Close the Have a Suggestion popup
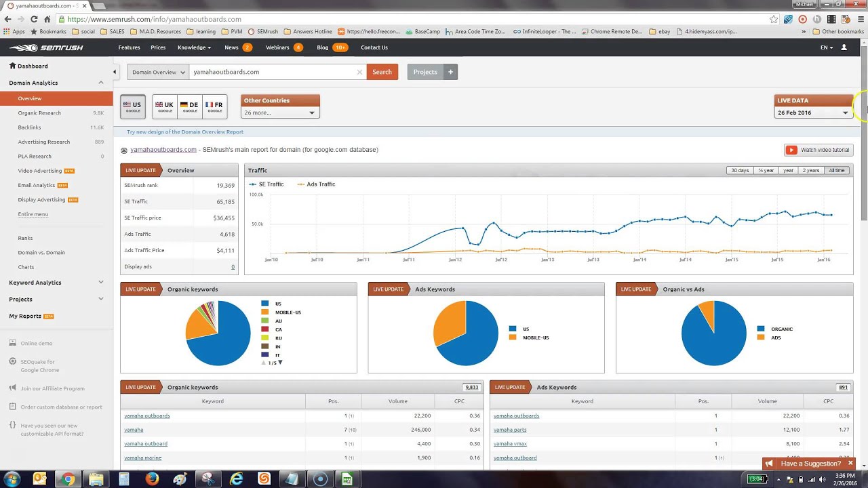The height and width of the screenshot is (488, 868). [x=850, y=464]
